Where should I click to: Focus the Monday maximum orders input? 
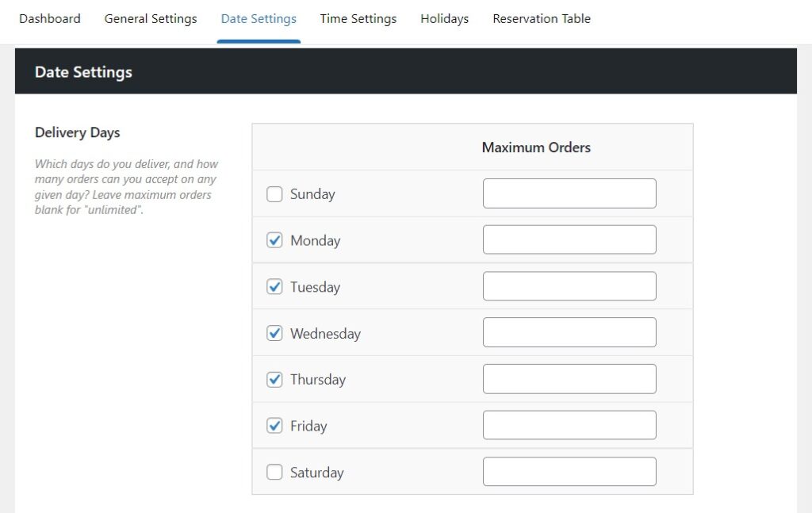pyautogui.click(x=569, y=239)
